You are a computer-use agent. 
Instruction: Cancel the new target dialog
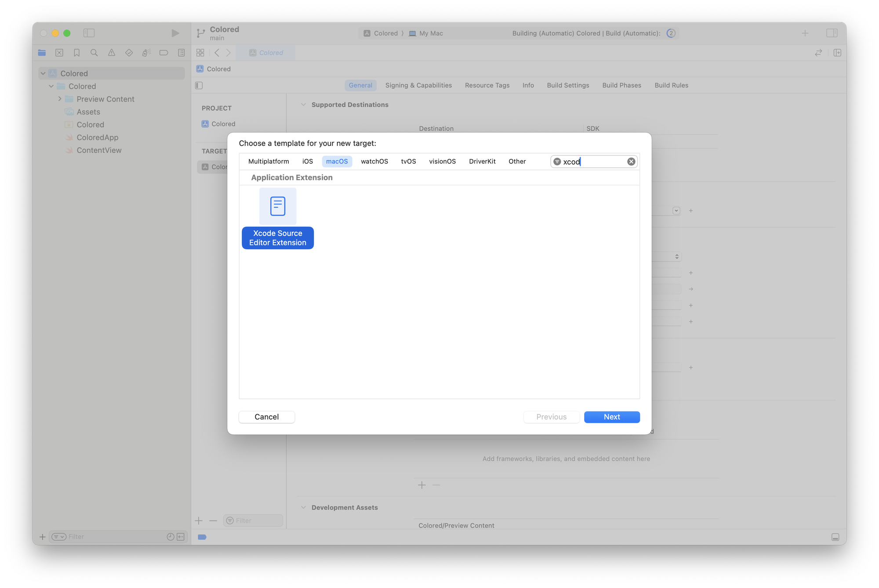[x=267, y=417]
